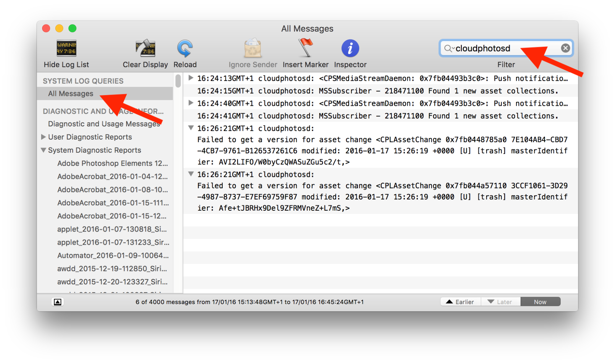Collapse the first Failed to get version entry

(191, 128)
